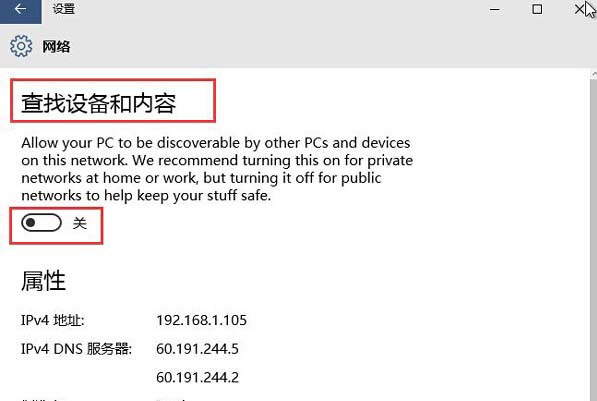Click the IPv4 DNS 服务器 label
This screenshot has height=401, width=597.
76,349
